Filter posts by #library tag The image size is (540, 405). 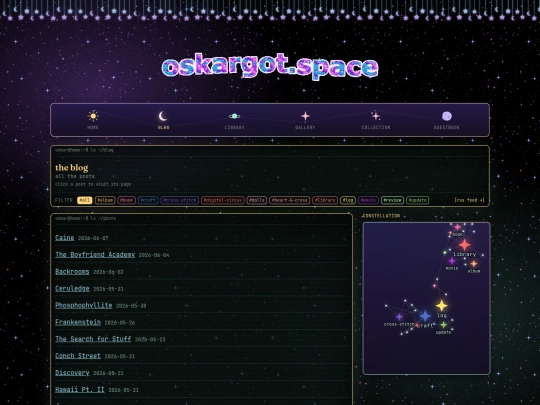pyautogui.click(x=325, y=200)
